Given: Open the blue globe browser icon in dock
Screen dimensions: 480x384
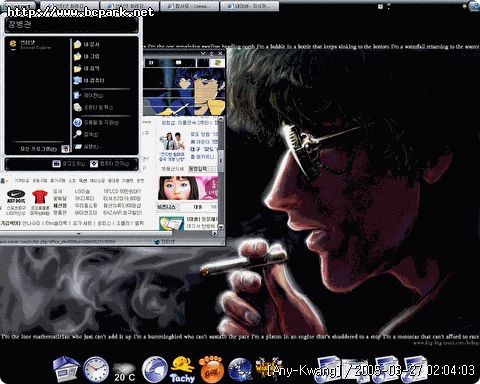Looking at the screenshot, I should 154,369.
